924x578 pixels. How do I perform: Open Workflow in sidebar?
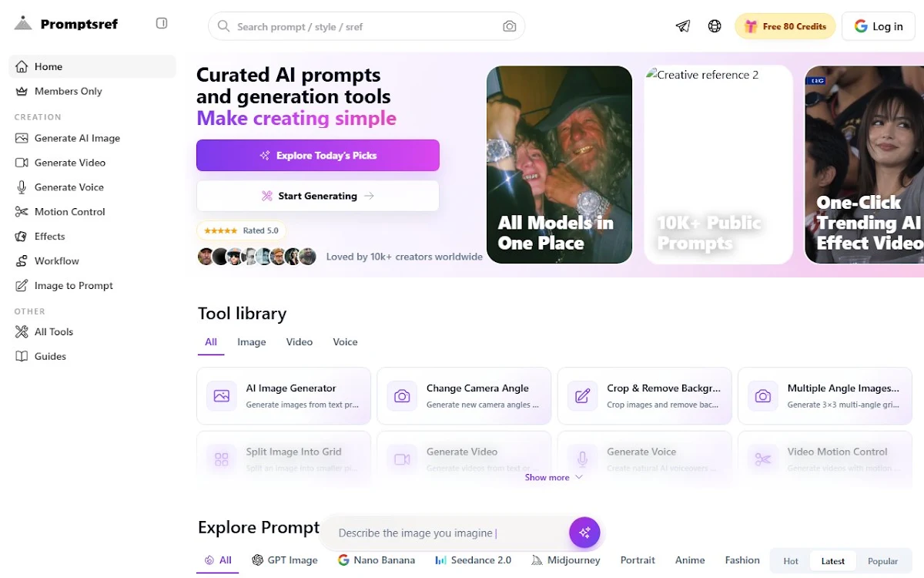(92, 261)
